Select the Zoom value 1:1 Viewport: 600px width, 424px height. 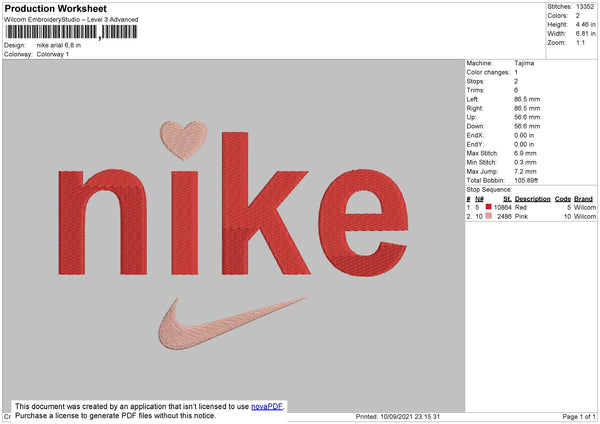(580, 43)
